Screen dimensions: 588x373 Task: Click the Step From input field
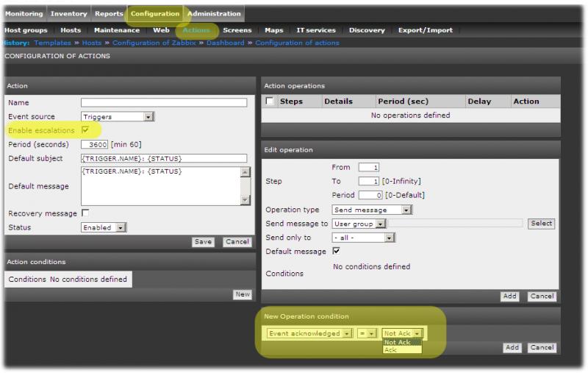click(x=369, y=167)
